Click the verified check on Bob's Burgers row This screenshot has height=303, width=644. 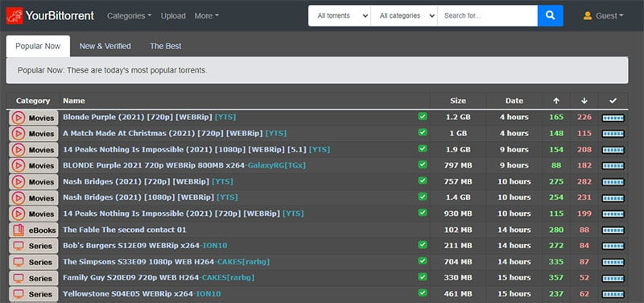[422, 245]
